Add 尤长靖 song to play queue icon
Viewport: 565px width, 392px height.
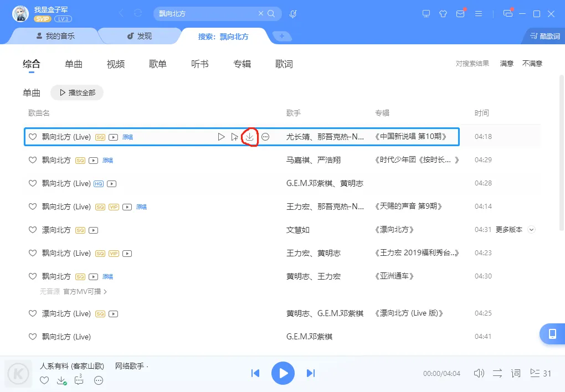click(x=234, y=137)
